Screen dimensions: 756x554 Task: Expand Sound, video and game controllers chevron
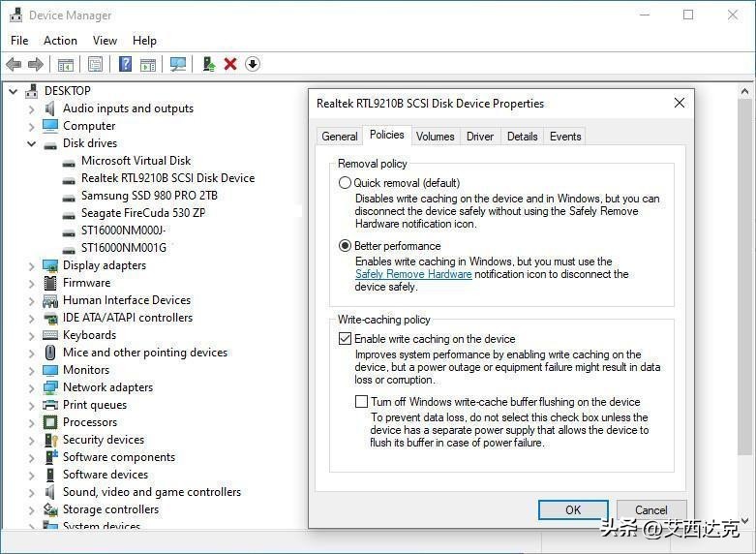click(x=31, y=492)
